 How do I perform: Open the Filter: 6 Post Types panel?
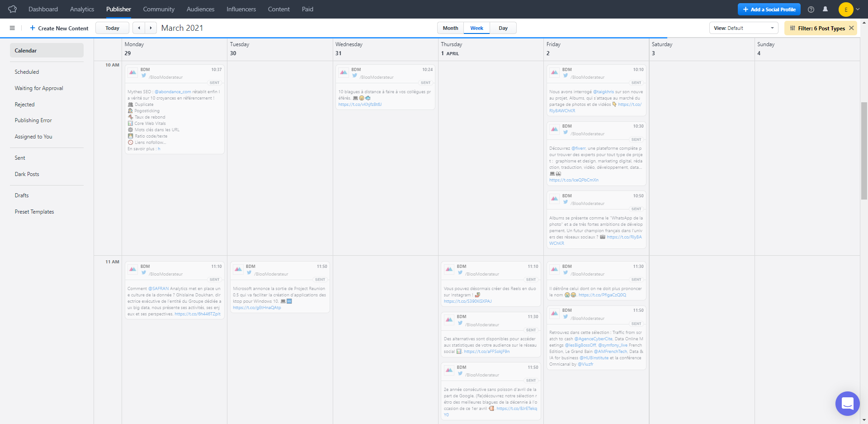(x=817, y=28)
